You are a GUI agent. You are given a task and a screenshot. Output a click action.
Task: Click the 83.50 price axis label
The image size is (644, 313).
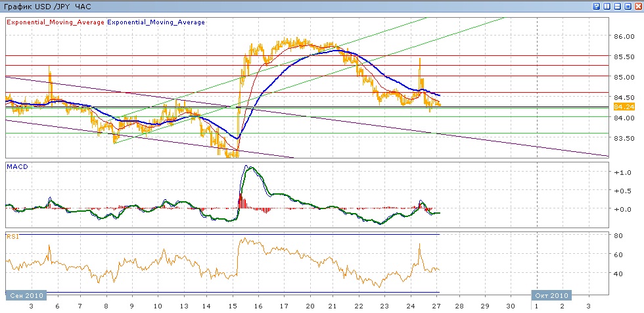coord(623,138)
